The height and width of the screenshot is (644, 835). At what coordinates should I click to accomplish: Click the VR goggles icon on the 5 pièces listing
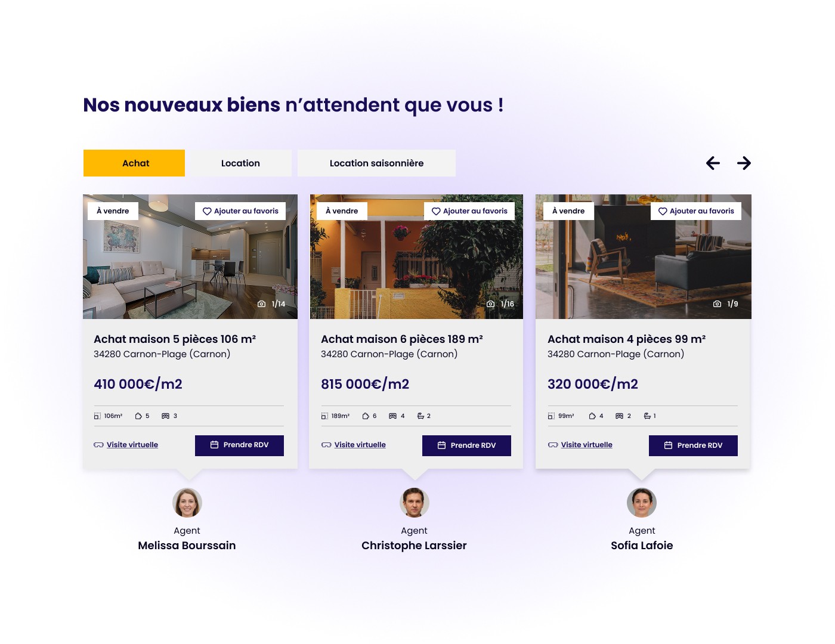tap(98, 445)
